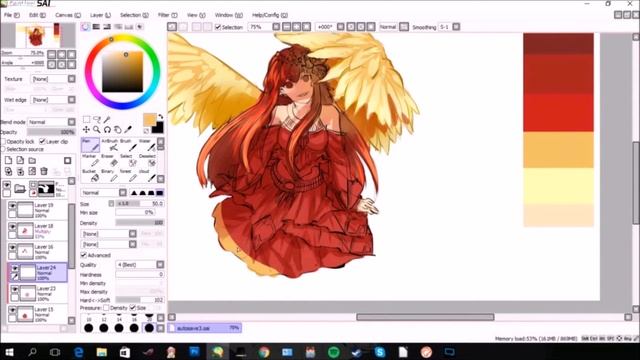Choose the rotate view tool

click(107, 130)
